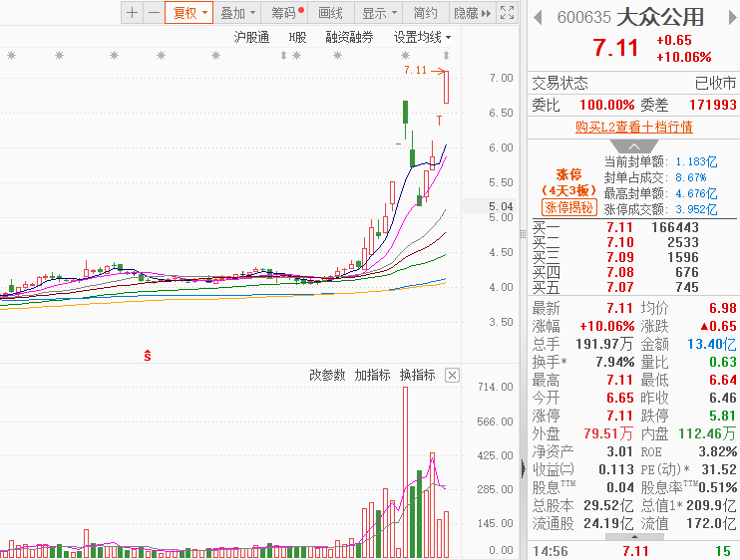Click 换指标 to change indicator
The height and width of the screenshot is (560, 740).
[x=417, y=376]
